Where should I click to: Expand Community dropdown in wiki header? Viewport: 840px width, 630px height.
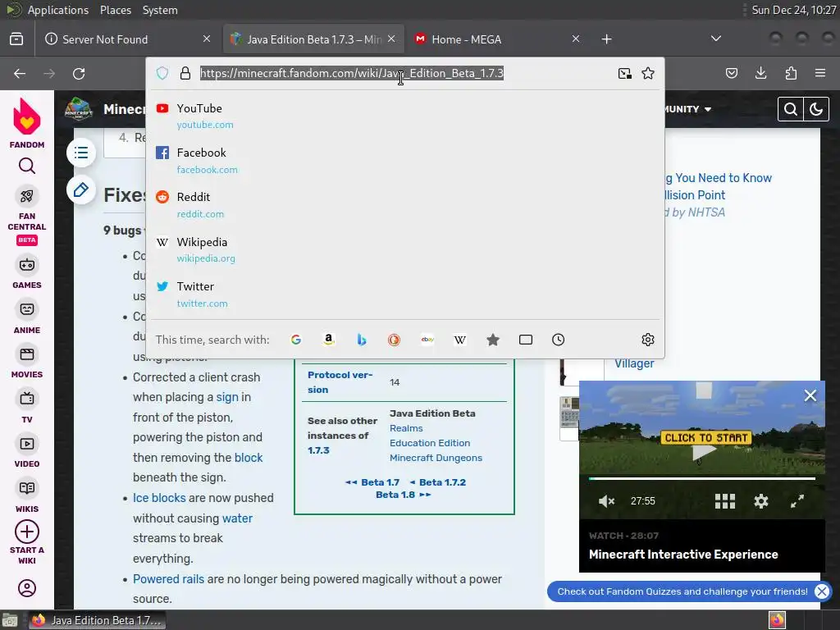pyautogui.click(x=687, y=109)
